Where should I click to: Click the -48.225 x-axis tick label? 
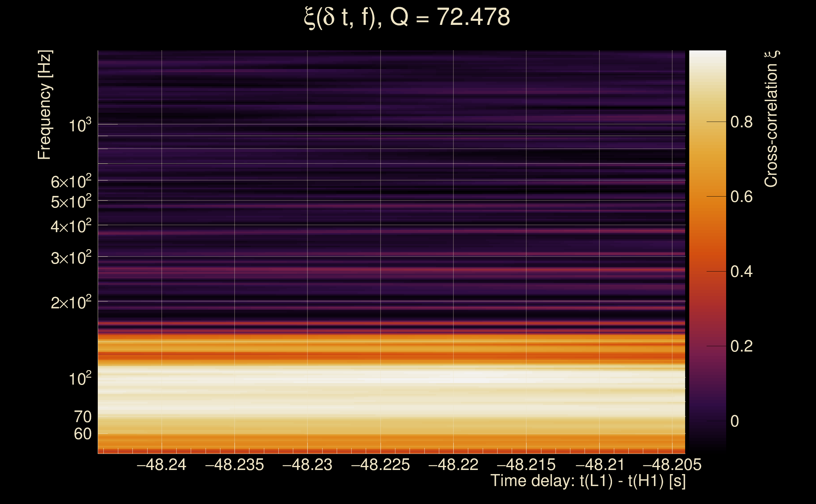pos(380,465)
